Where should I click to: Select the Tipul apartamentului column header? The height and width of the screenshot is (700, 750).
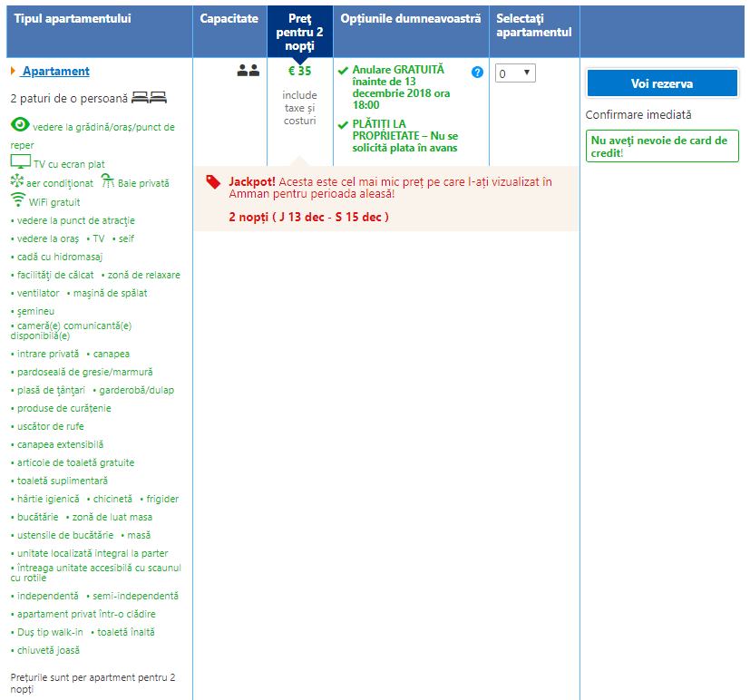(x=73, y=19)
